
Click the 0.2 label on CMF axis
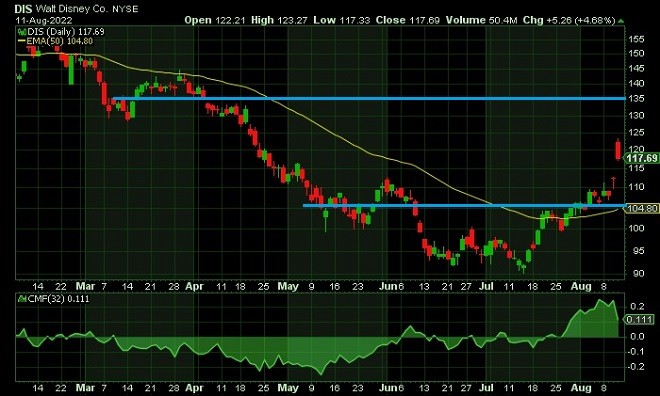[637, 306]
